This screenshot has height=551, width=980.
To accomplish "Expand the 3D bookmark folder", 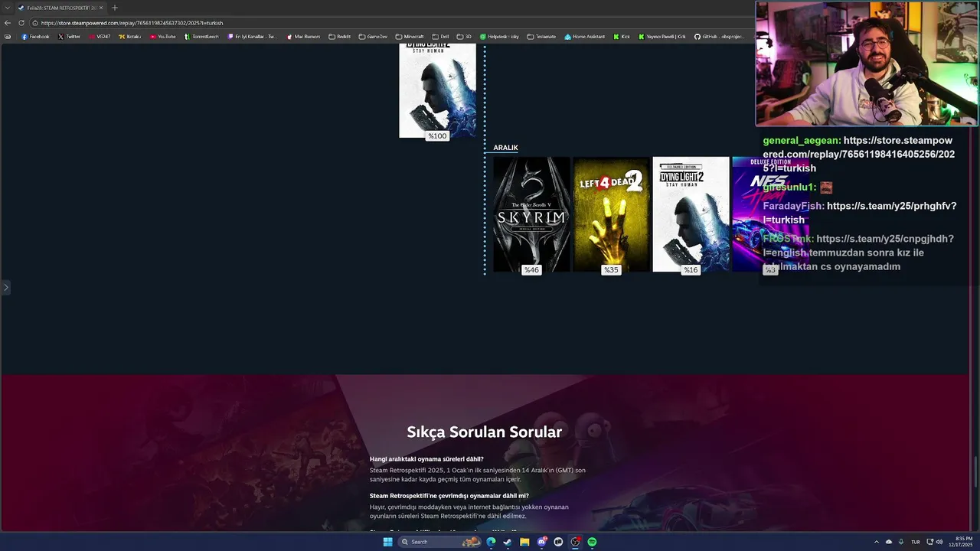I will pos(465,37).
